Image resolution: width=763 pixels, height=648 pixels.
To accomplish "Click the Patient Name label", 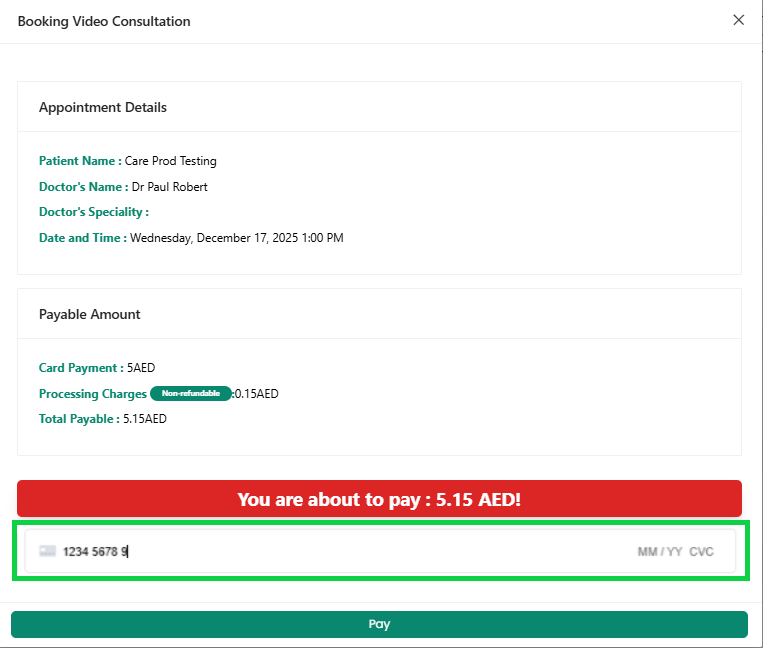I will tap(80, 161).
